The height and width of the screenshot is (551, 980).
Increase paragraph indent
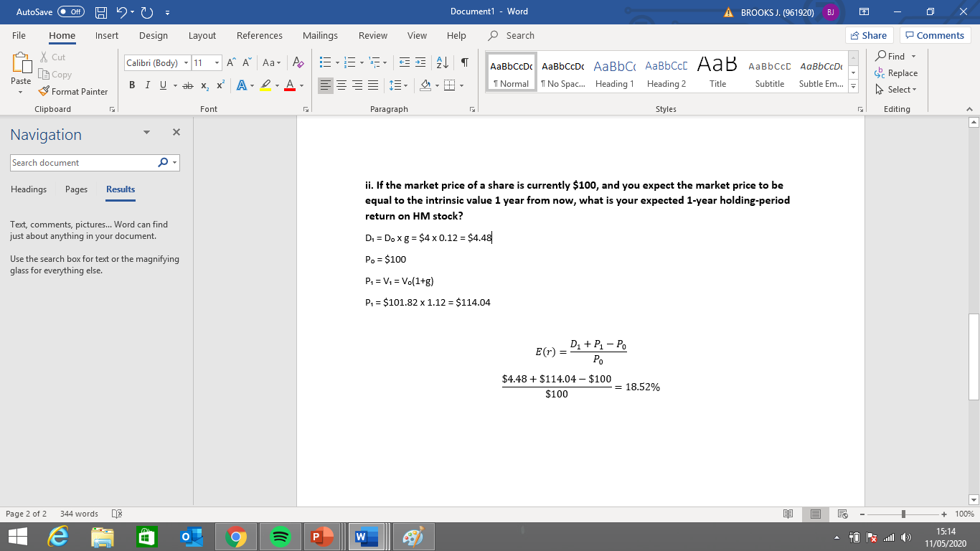pyautogui.click(x=420, y=63)
